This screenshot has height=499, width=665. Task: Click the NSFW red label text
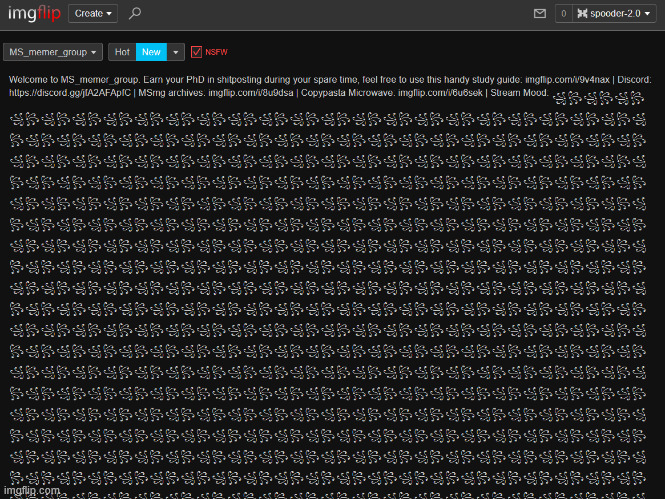coord(216,52)
